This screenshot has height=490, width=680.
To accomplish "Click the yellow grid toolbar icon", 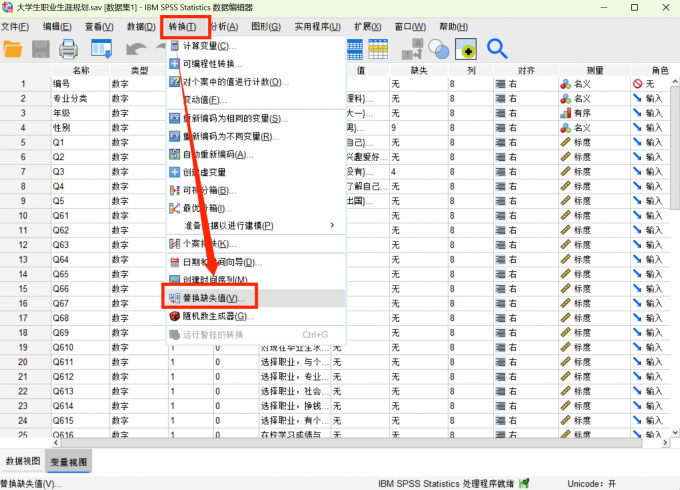I will tap(378, 49).
